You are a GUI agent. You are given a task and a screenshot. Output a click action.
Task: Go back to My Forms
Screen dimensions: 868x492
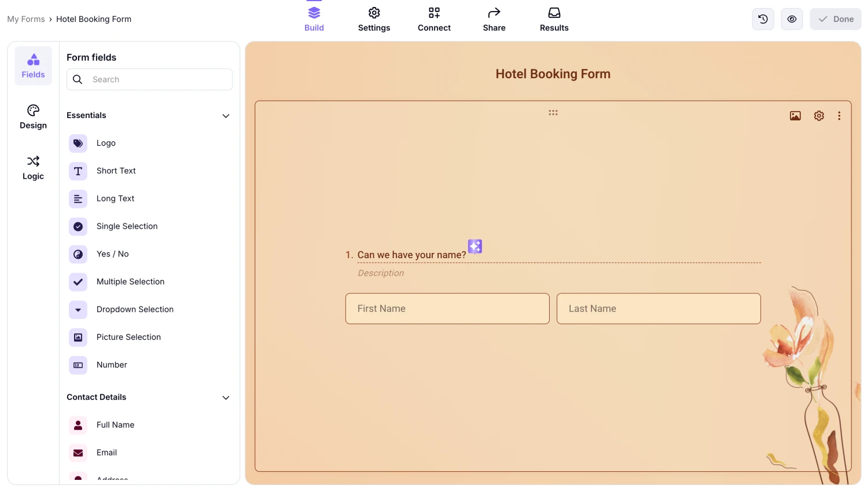click(x=25, y=19)
